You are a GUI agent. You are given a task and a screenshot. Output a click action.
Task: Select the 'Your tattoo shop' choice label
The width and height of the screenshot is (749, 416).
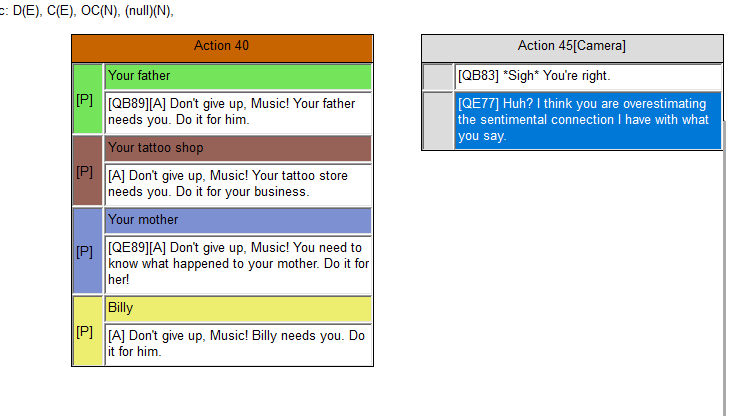238,149
